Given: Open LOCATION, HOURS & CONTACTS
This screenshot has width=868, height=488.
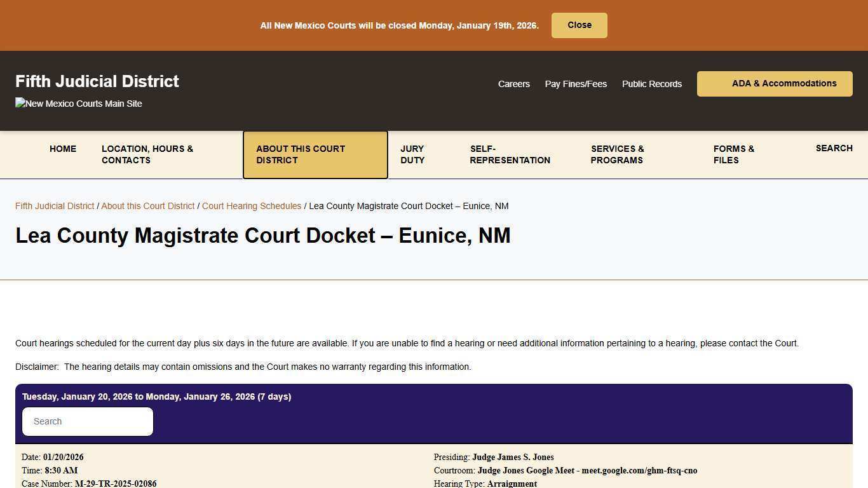Looking at the screenshot, I should 147,154.
